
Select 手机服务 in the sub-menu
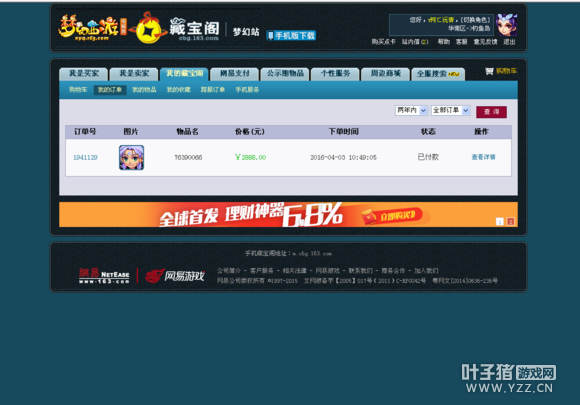(x=247, y=90)
